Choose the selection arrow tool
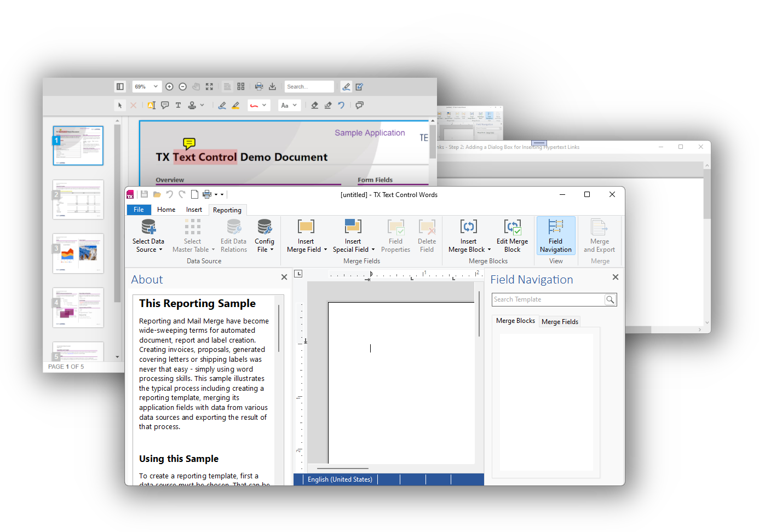Viewport: 759px width, 532px height. pyautogui.click(x=120, y=105)
